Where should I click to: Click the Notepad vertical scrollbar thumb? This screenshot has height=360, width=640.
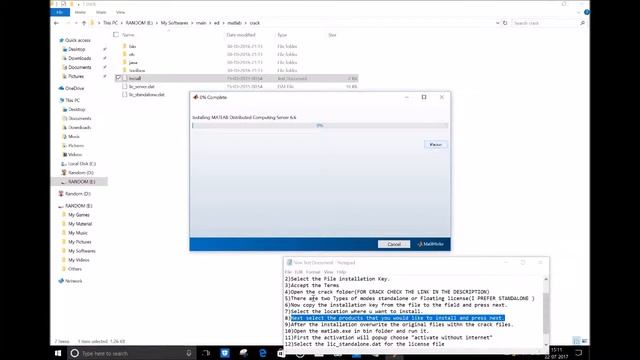tap(546, 312)
